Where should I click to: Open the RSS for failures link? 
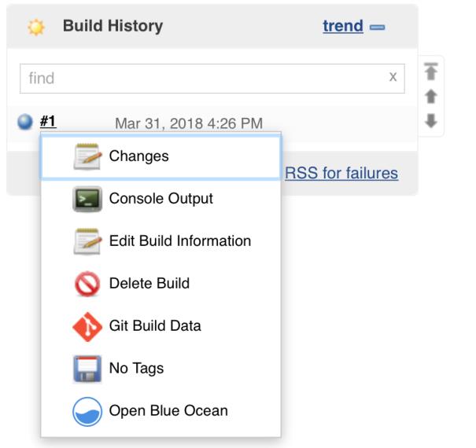point(341,173)
